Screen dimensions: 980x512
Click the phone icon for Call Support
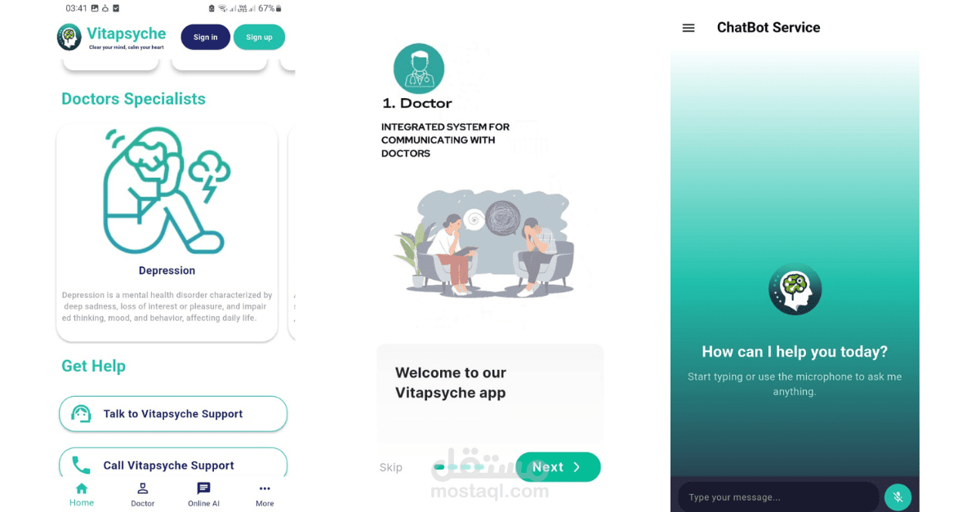pyautogui.click(x=81, y=465)
